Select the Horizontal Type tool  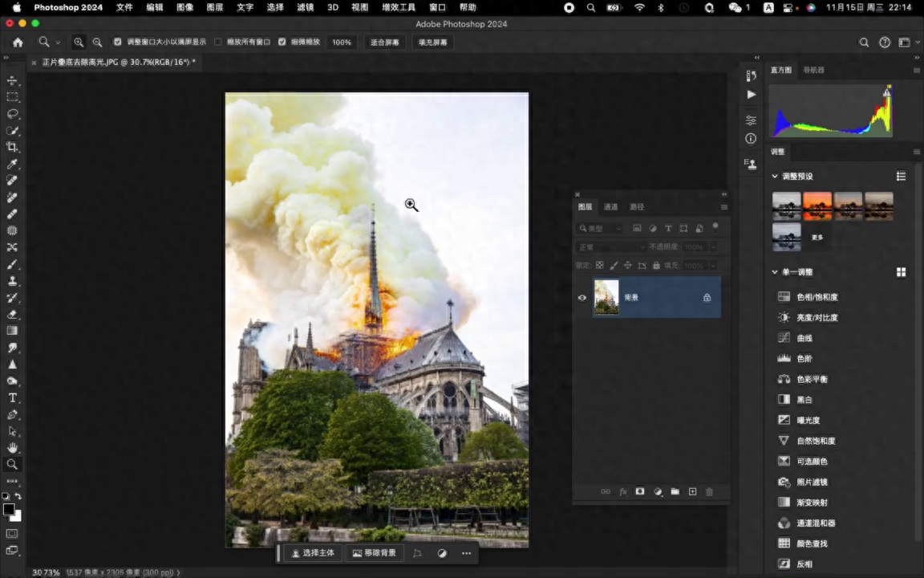click(x=12, y=398)
